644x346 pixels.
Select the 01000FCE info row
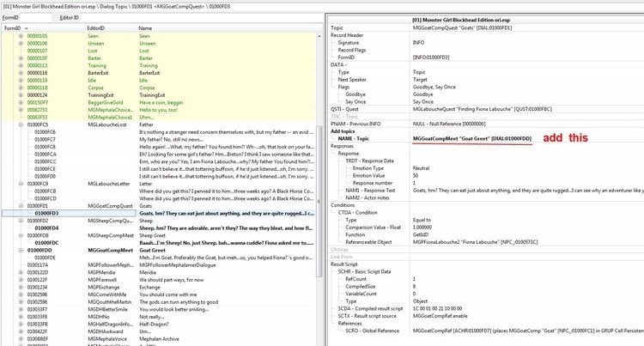click(x=159, y=169)
